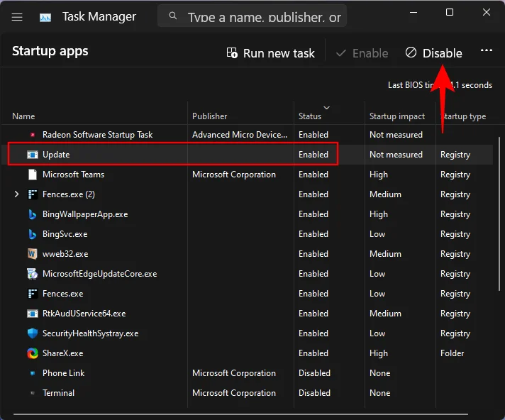Click the SecurityHealthSystray.exe shield icon
505x420 pixels.
pyautogui.click(x=33, y=333)
